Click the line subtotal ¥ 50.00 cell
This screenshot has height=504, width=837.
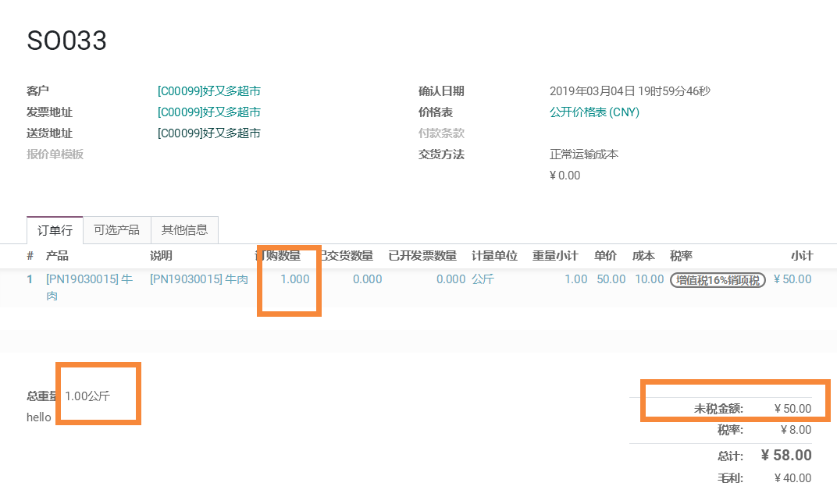pos(792,279)
